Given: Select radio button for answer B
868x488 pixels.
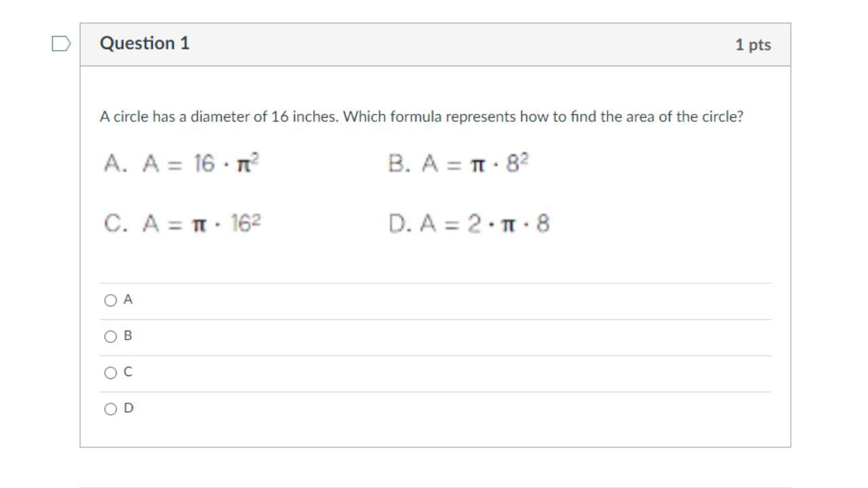Looking at the screenshot, I should coord(111,336).
